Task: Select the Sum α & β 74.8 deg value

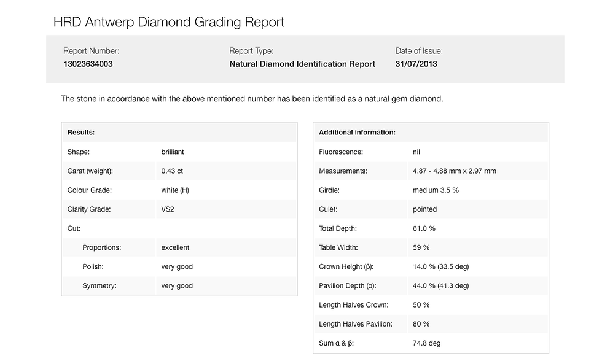Action: [x=426, y=343]
